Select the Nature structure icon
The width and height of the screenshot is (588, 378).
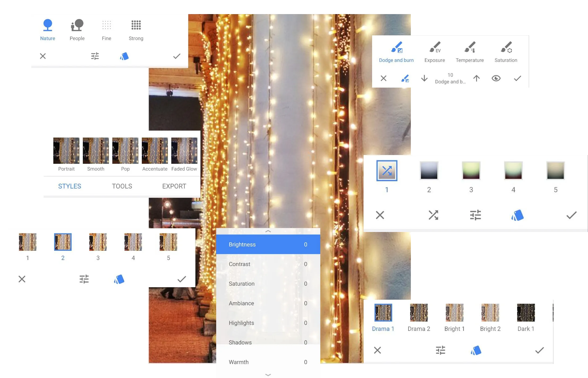point(48,25)
